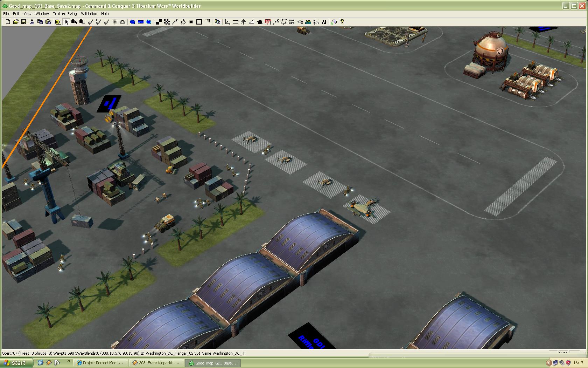Choose the checkerboard large tile tool
Viewport: 588px width, 368px height.
pos(167,22)
